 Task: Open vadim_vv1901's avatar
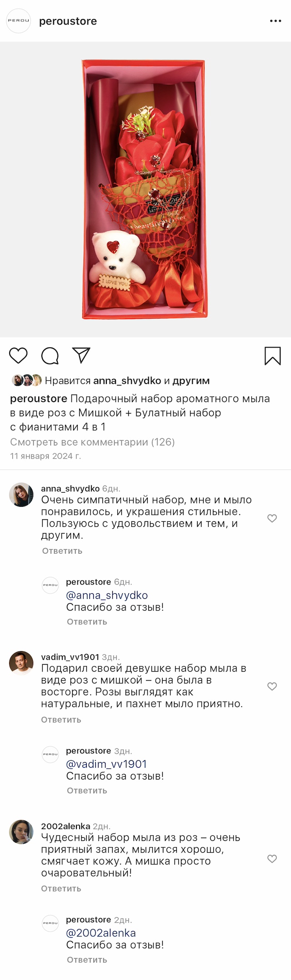[21, 663]
